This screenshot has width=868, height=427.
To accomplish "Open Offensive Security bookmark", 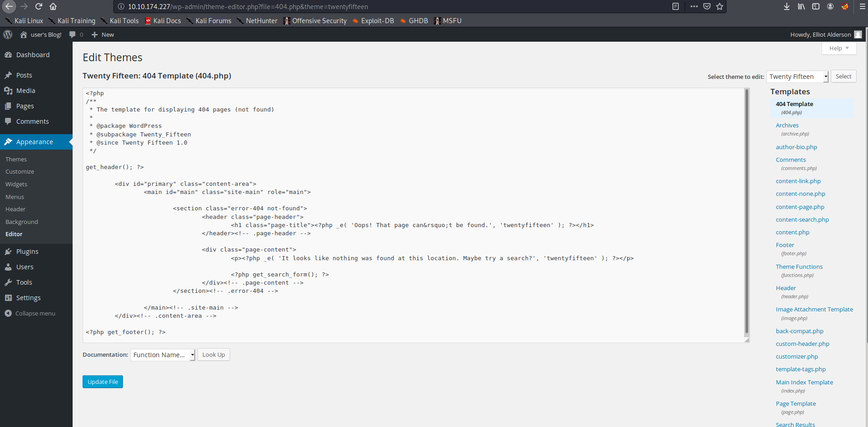I will click(x=315, y=21).
